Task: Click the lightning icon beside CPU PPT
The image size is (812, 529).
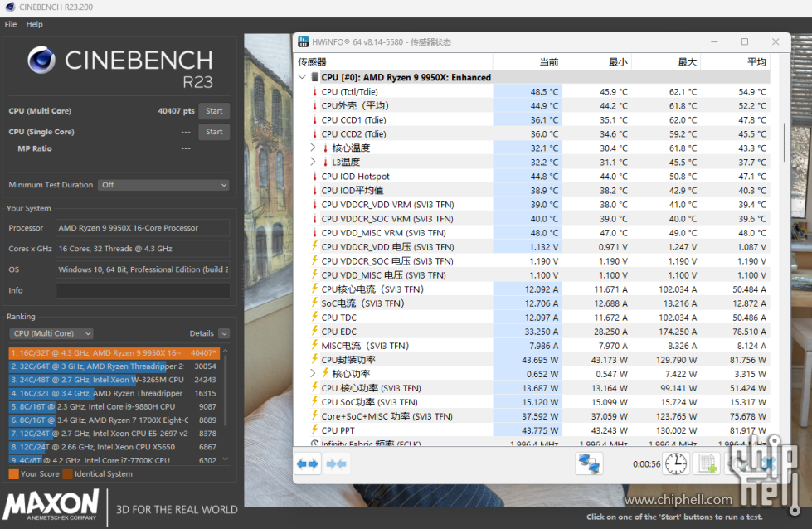Action: 314,430
